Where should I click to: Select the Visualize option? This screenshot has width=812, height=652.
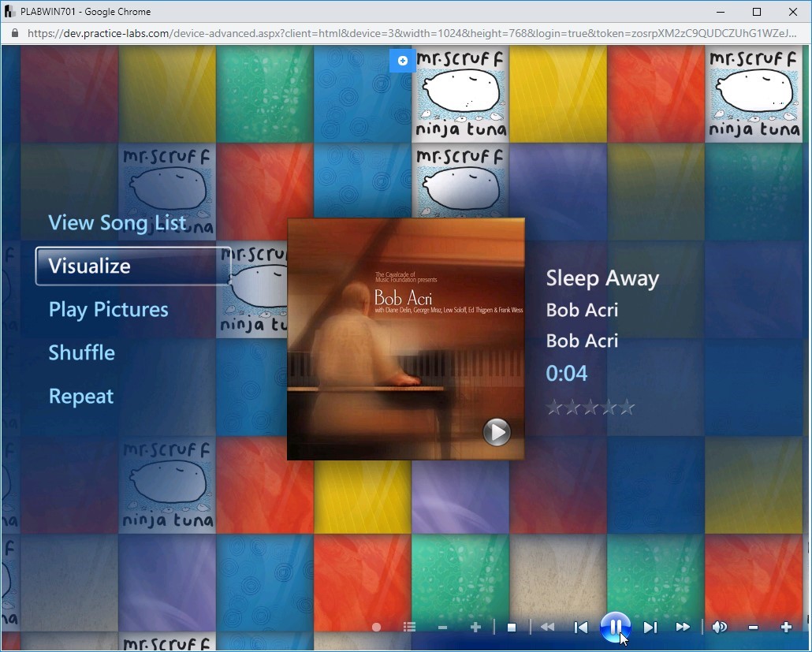point(133,266)
